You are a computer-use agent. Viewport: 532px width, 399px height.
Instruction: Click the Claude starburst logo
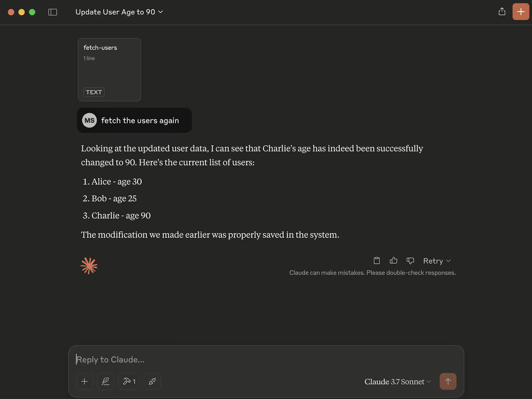[89, 266]
